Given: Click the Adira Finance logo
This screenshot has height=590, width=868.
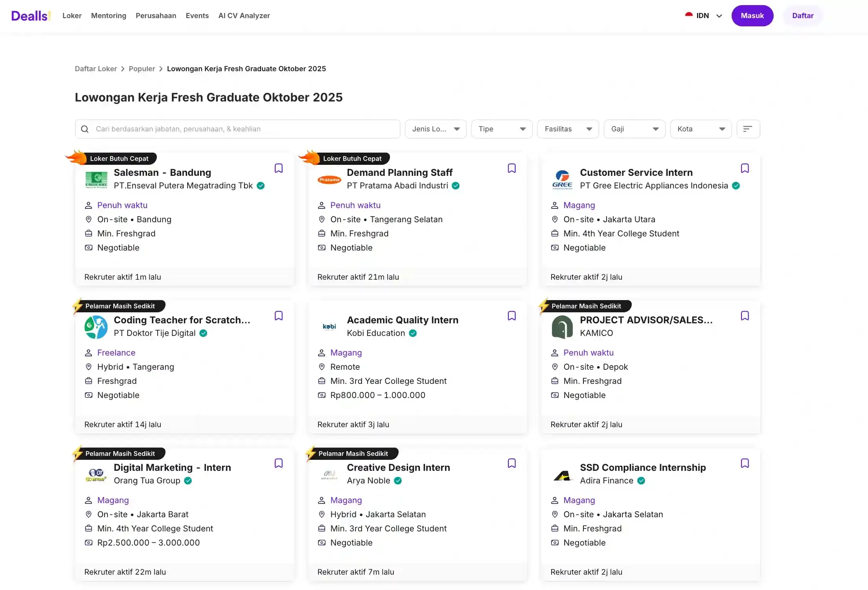Looking at the screenshot, I should [562, 474].
